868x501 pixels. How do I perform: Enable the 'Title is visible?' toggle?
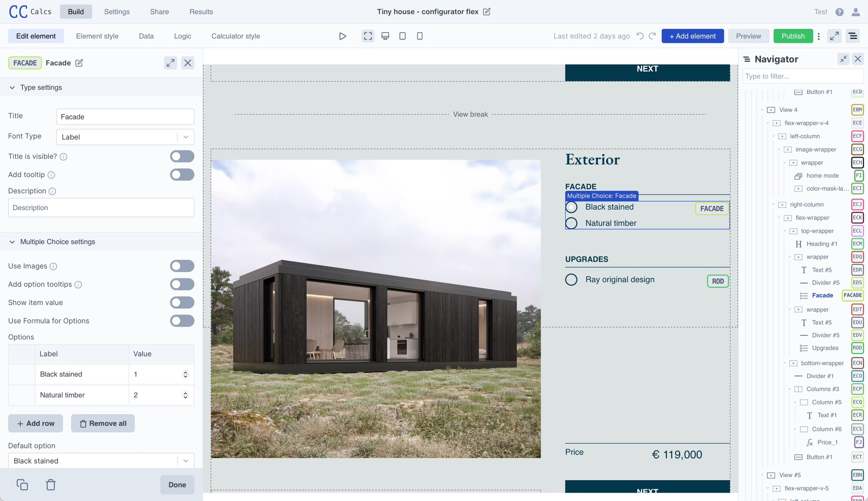click(182, 156)
